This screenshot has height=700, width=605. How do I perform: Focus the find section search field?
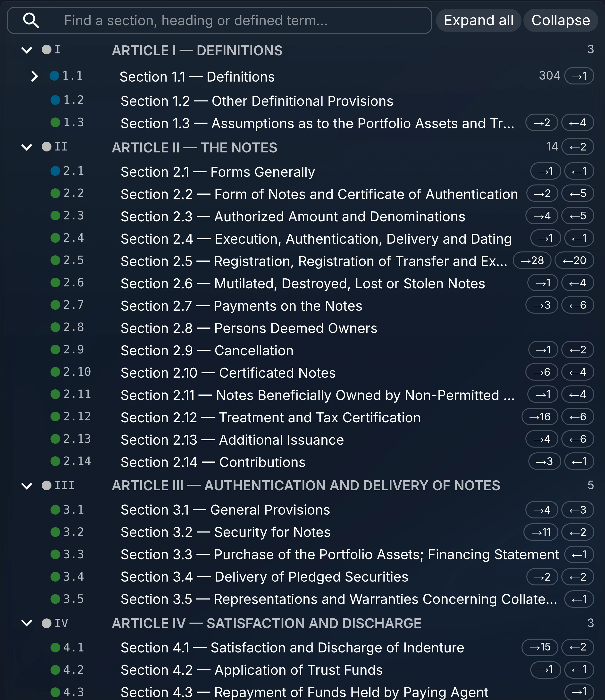[219, 21]
